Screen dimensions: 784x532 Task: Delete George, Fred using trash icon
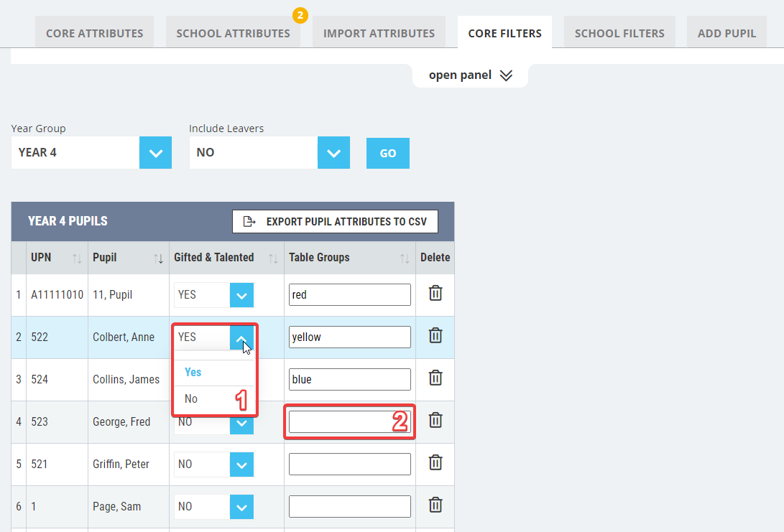(435, 421)
